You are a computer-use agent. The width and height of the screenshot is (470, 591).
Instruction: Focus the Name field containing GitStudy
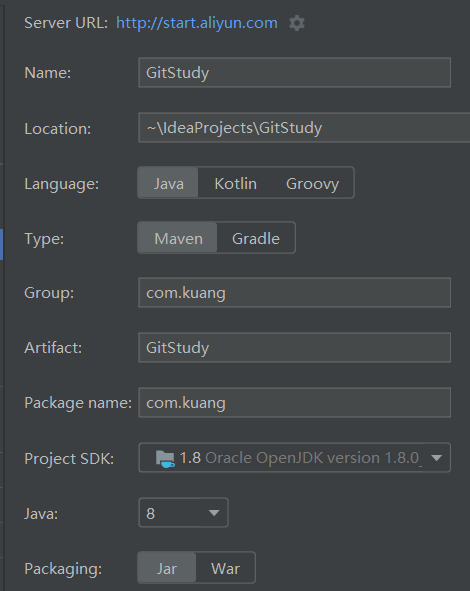294,72
